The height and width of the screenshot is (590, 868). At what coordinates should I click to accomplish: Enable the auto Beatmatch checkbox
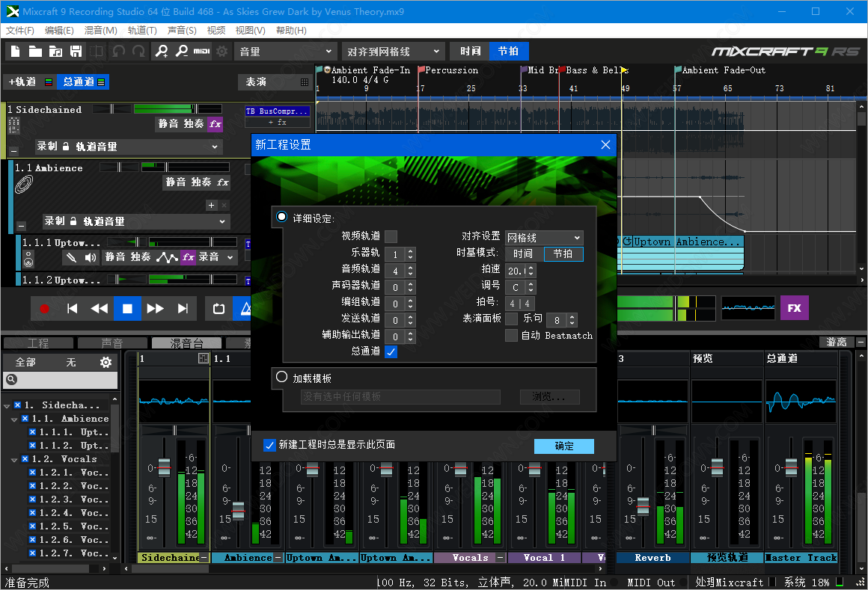click(512, 336)
